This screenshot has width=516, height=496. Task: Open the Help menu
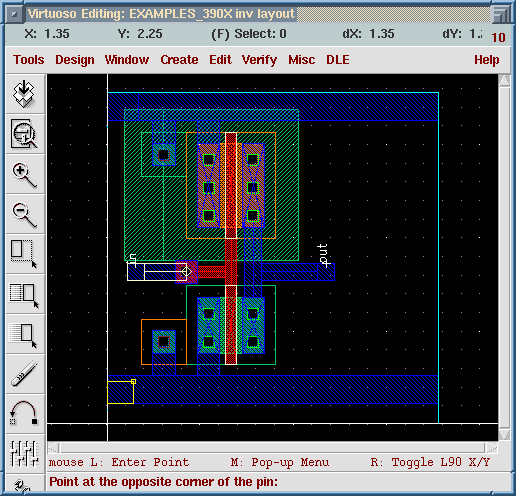coord(487,60)
